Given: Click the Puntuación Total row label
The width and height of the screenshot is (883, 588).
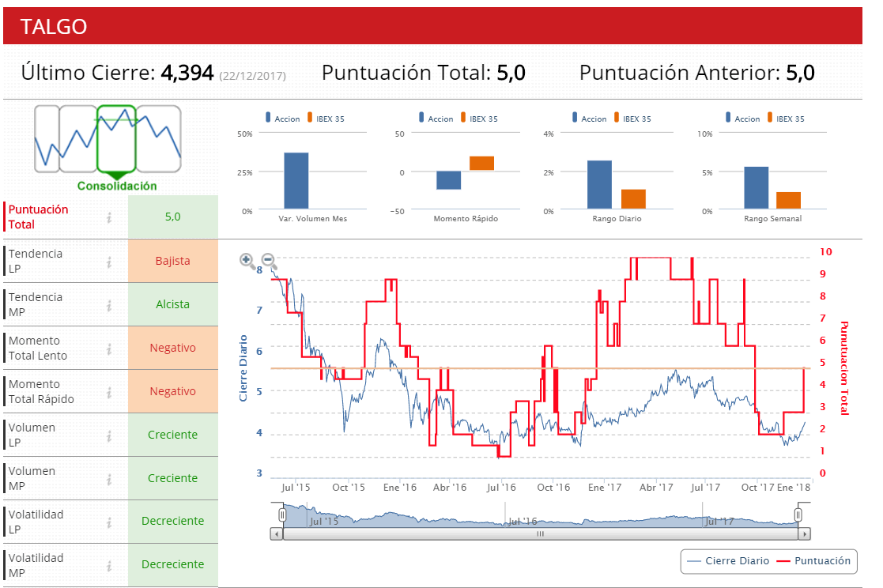Looking at the screenshot, I should 38,217.
